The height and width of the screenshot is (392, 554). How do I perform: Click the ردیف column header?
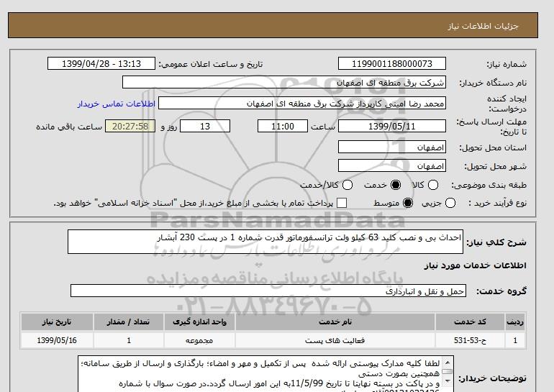pos(514,322)
